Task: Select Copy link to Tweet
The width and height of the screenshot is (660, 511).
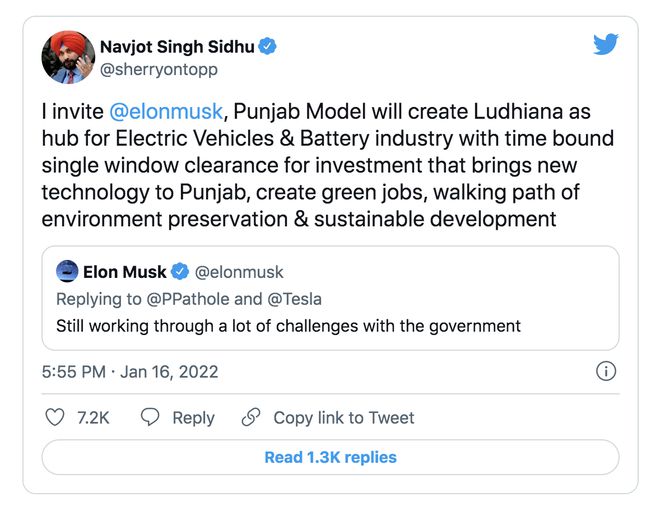Action: point(343,418)
